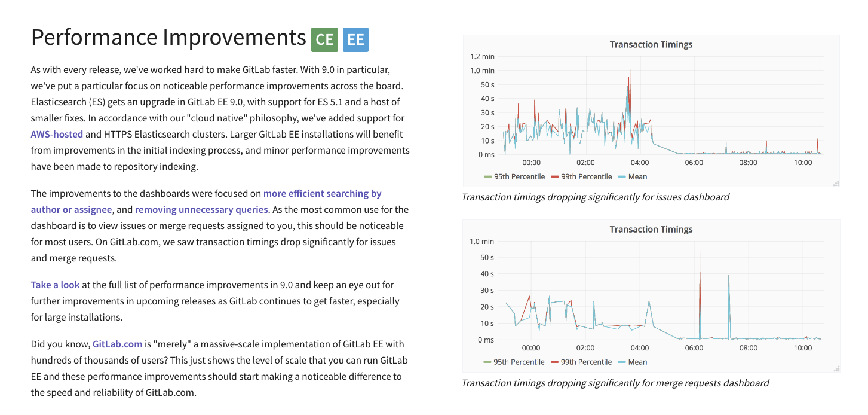Click 'Transaction Timings' title of merge requests chart
This screenshot has width=868, height=415.
[651, 229]
